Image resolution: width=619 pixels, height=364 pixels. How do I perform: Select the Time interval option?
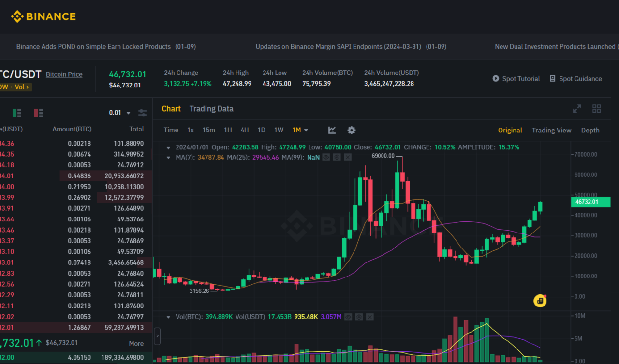pos(171,130)
